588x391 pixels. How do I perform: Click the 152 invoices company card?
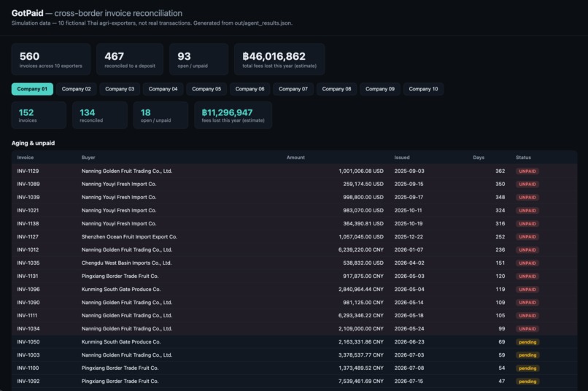39,115
